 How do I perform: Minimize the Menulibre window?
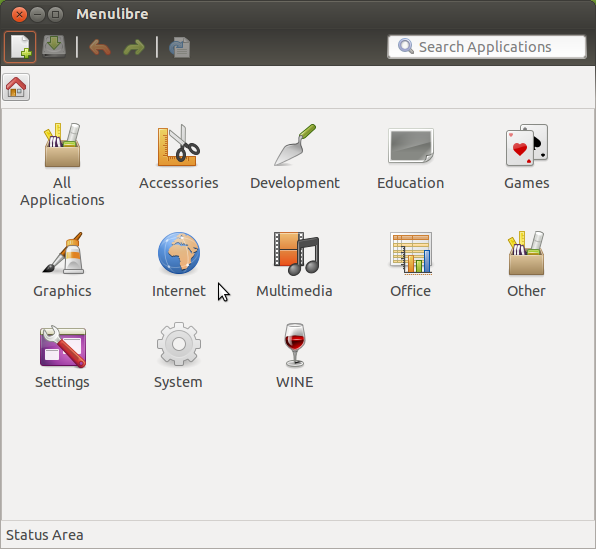pyautogui.click(x=37, y=14)
